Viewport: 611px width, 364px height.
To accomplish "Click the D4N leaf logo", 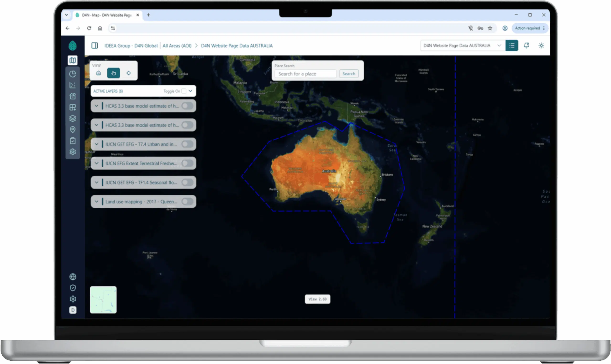I will (73, 46).
